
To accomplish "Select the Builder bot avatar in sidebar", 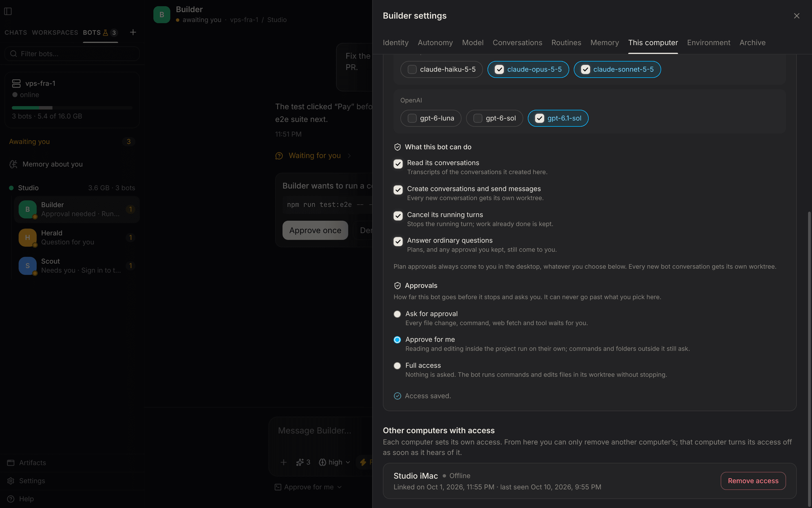I will click(x=28, y=209).
